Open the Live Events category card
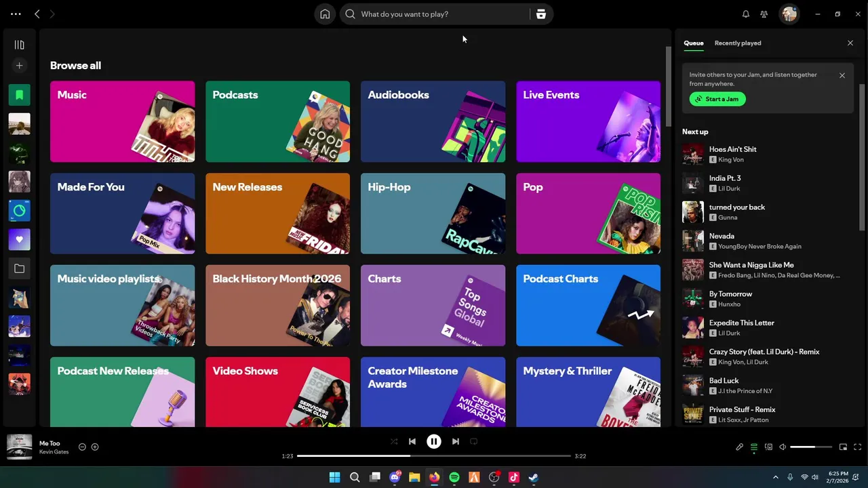868x488 pixels. pyautogui.click(x=588, y=121)
